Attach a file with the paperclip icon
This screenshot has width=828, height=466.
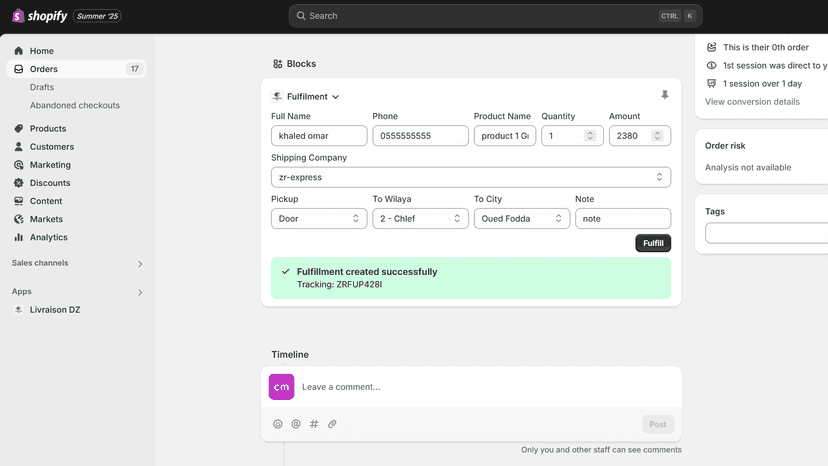tap(332, 424)
